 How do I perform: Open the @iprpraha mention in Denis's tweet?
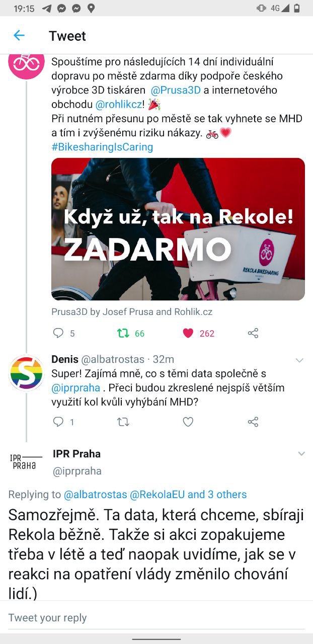76,388
